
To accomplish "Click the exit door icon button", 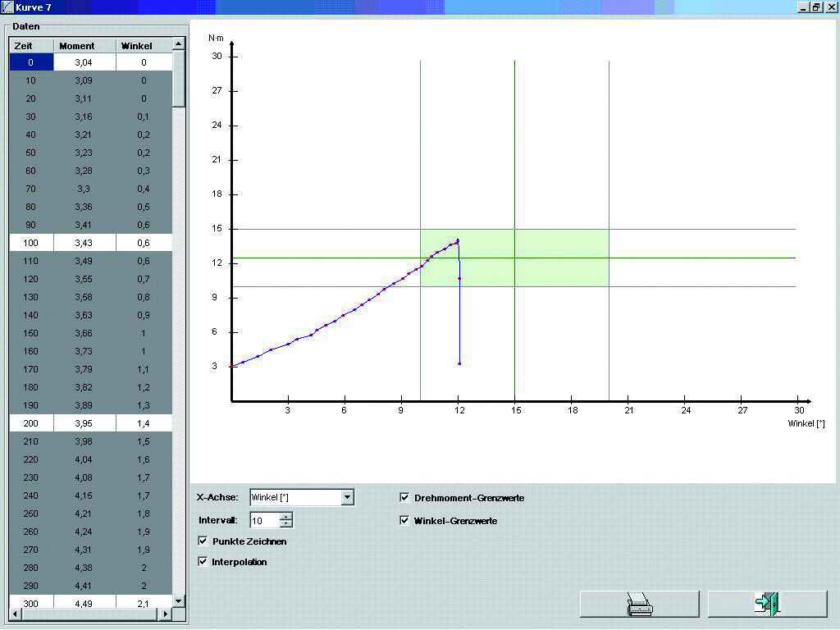I will [767, 604].
